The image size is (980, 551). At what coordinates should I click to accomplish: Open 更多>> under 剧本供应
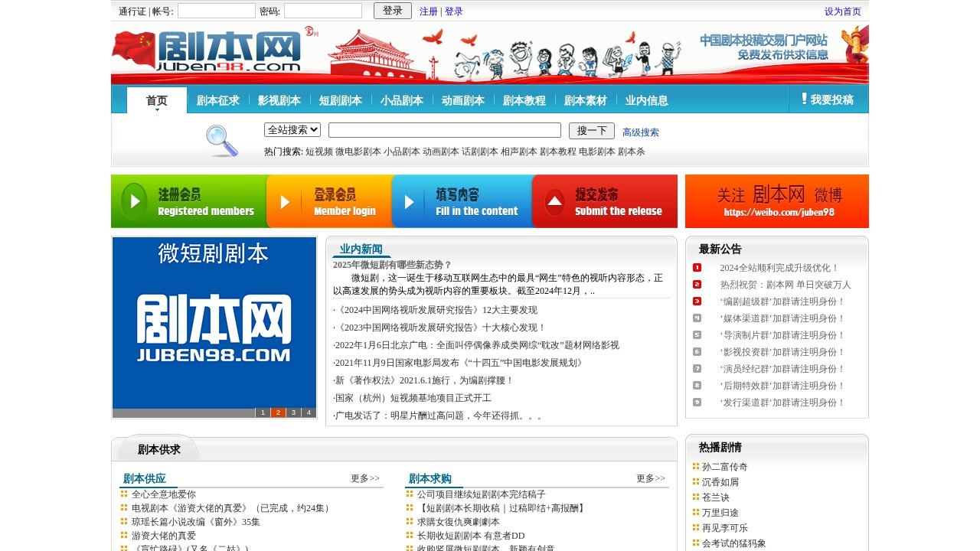coord(365,478)
